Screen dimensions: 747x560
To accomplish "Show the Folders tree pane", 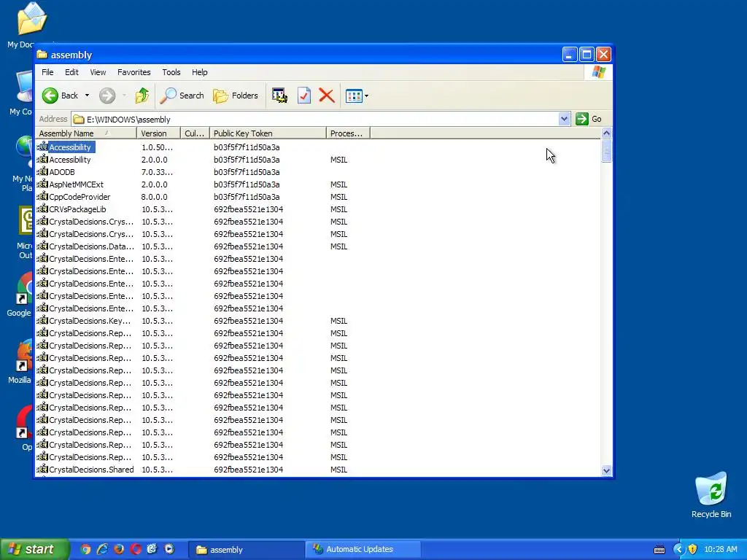I will click(x=236, y=96).
